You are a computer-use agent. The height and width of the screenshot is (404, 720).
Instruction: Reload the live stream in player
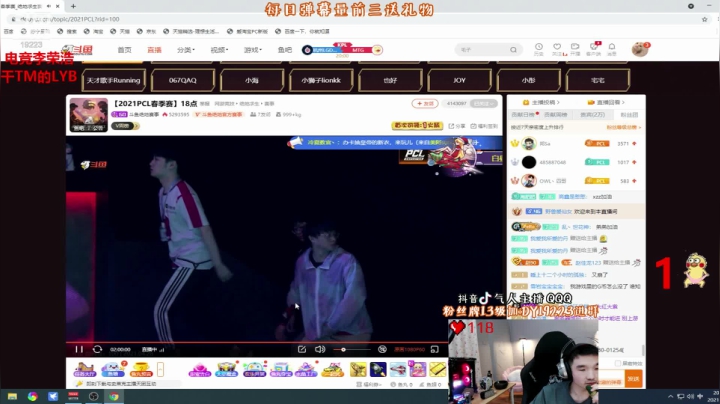(97, 349)
